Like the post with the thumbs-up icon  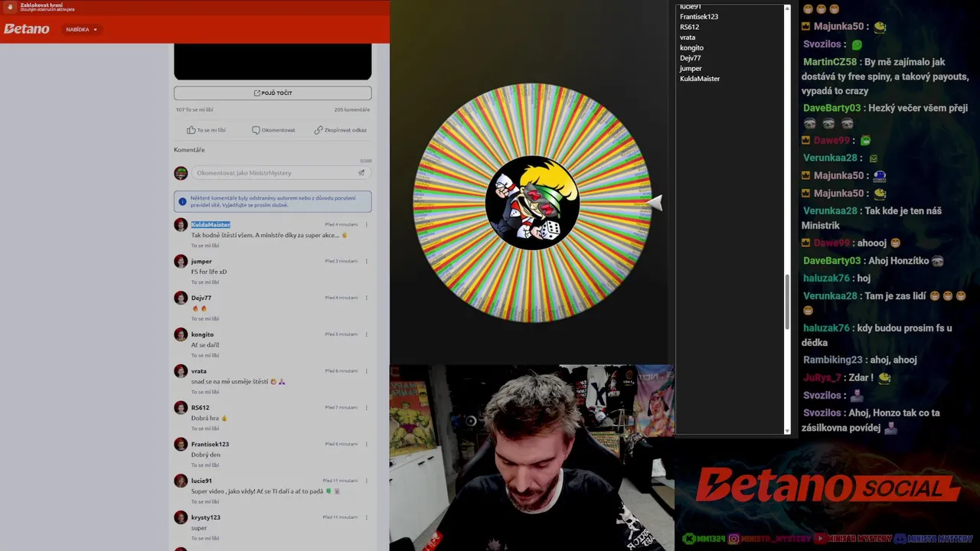[x=191, y=130]
